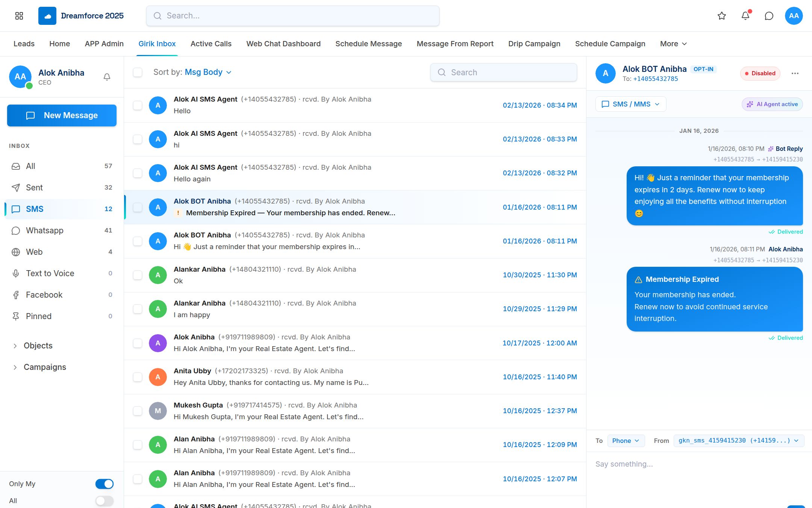Click the green avatar on 'I am happy' message
The height and width of the screenshot is (508, 812).
[158, 309]
